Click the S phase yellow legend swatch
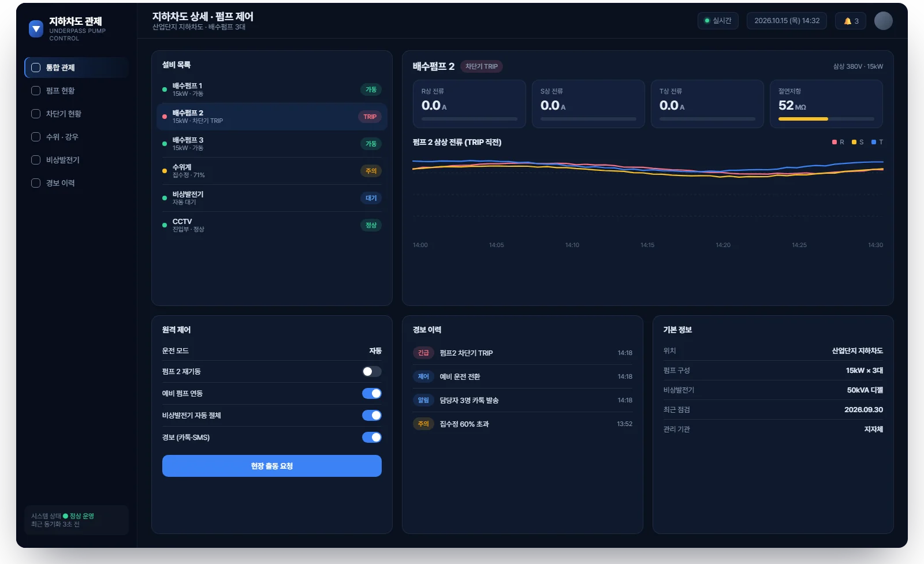The image size is (924, 564). pyautogui.click(x=854, y=142)
